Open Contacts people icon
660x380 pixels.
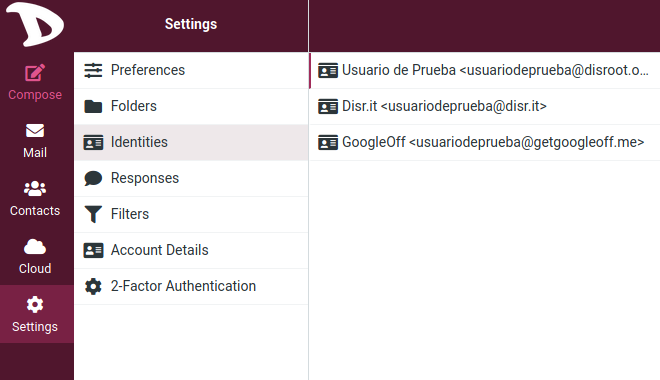(35, 189)
